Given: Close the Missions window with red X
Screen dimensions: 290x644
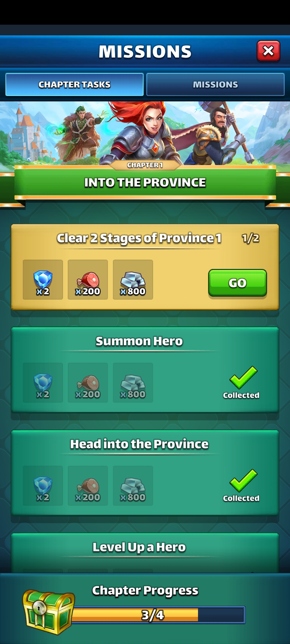Looking at the screenshot, I should [x=268, y=51].
